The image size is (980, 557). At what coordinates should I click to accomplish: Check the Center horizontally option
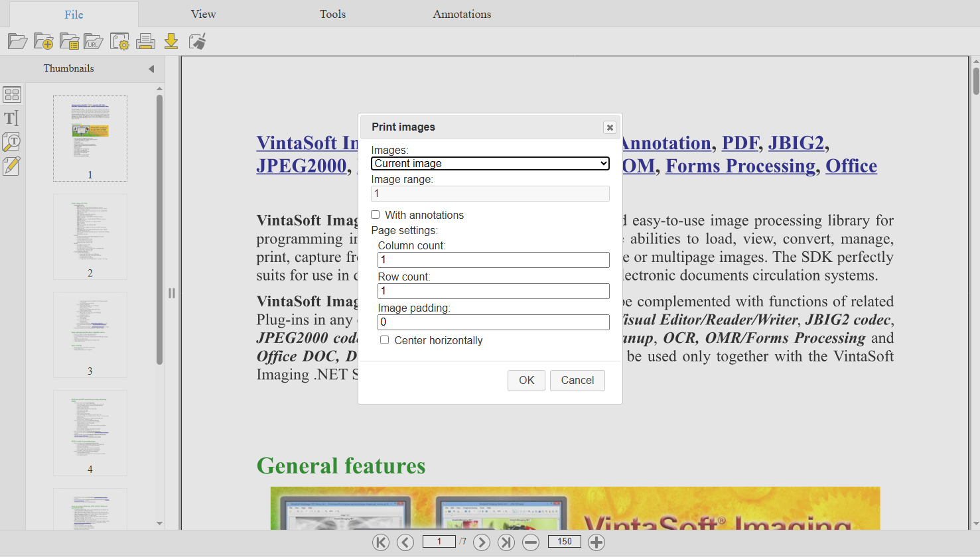click(x=385, y=340)
